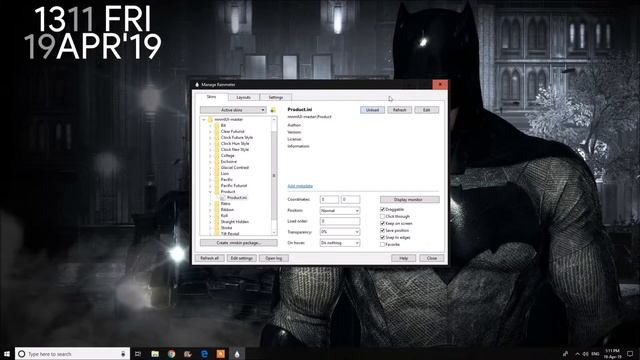This screenshot has width=640, height=360.
Task: Collapse the Product folder node
Action: pyautogui.click(x=210, y=191)
